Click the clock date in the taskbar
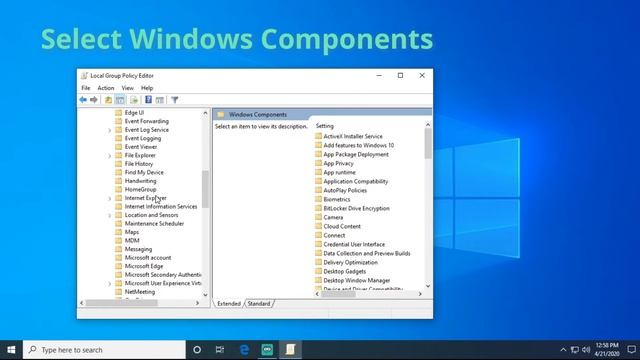The height and width of the screenshot is (360, 640). click(x=607, y=354)
